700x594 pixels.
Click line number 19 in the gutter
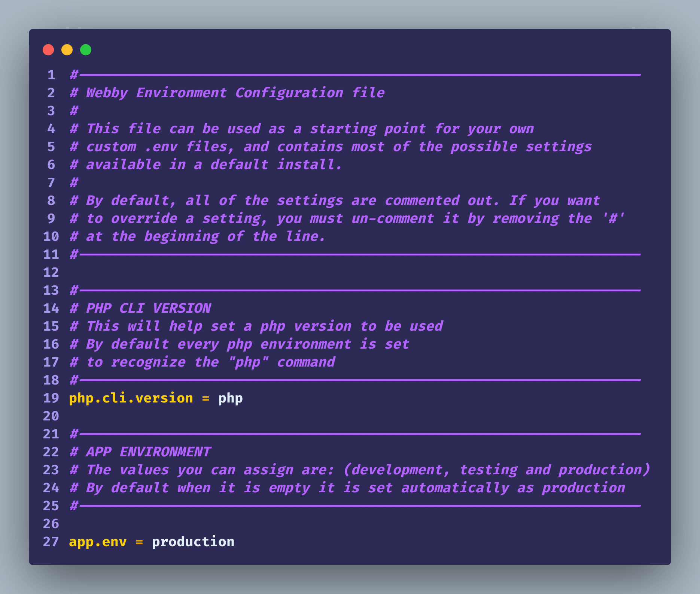[x=51, y=398]
